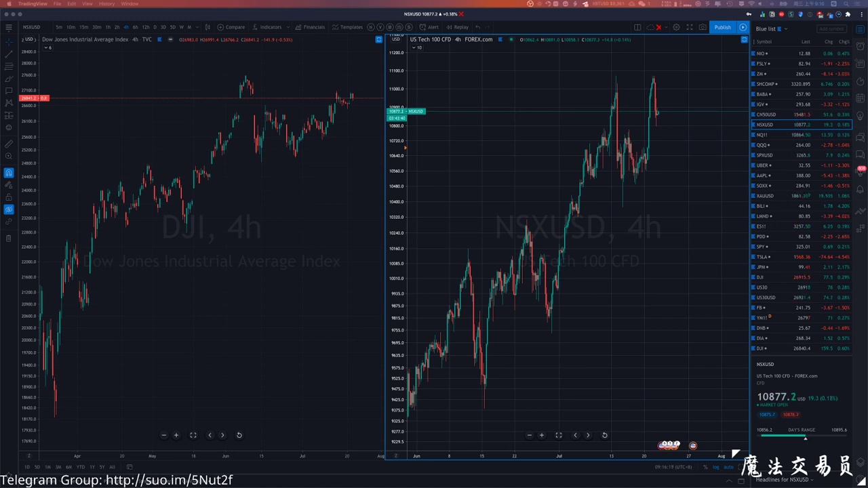This screenshot has height=488, width=868.
Task: Reset the NSXUSD chart view
Action: [604, 435]
